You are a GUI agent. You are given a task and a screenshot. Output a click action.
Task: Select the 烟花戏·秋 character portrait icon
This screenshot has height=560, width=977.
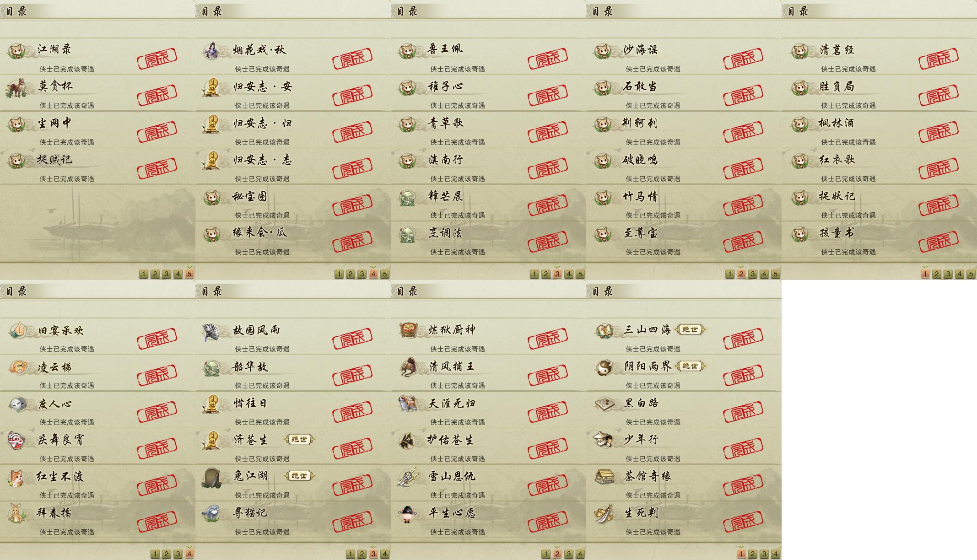pos(211,50)
